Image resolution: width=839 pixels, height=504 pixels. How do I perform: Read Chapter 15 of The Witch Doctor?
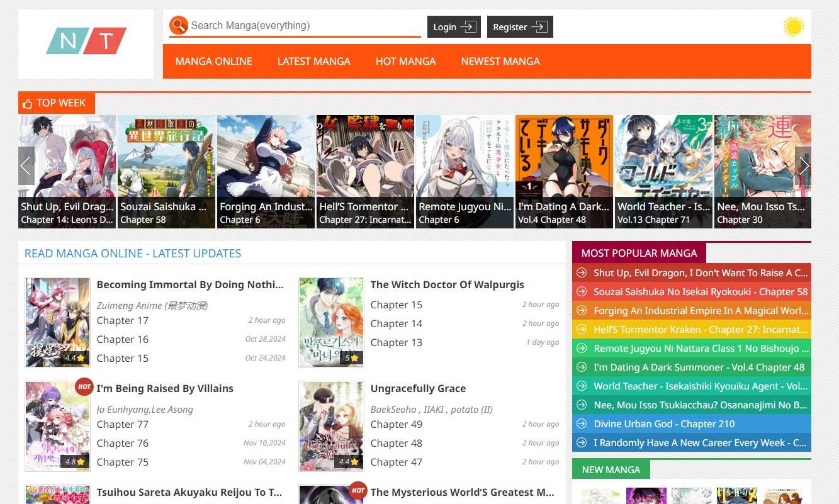coord(397,305)
